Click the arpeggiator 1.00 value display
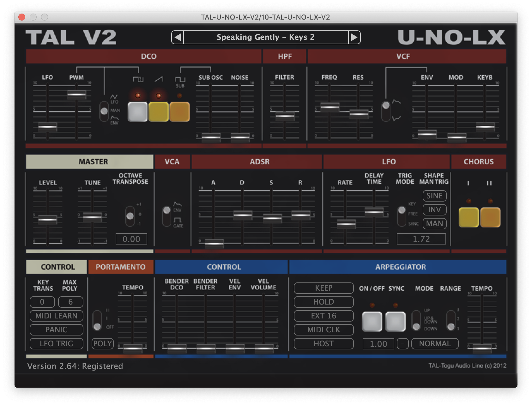The image size is (532, 405). click(x=378, y=344)
